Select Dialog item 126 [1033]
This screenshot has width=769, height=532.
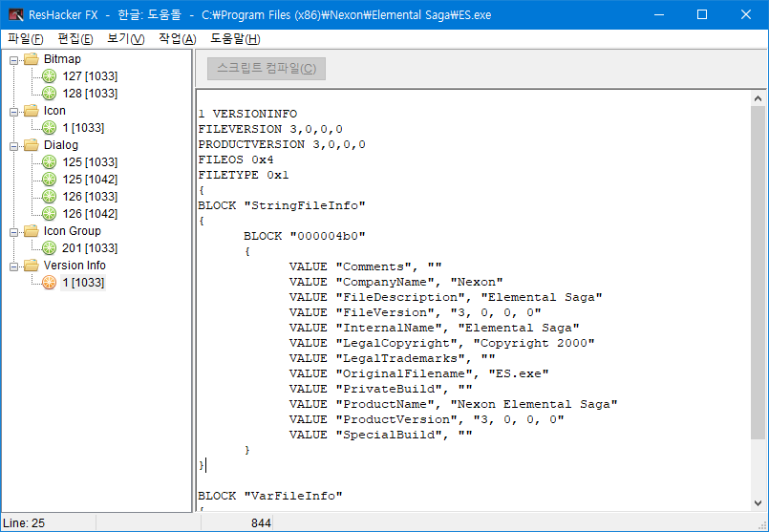[x=90, y=197]
